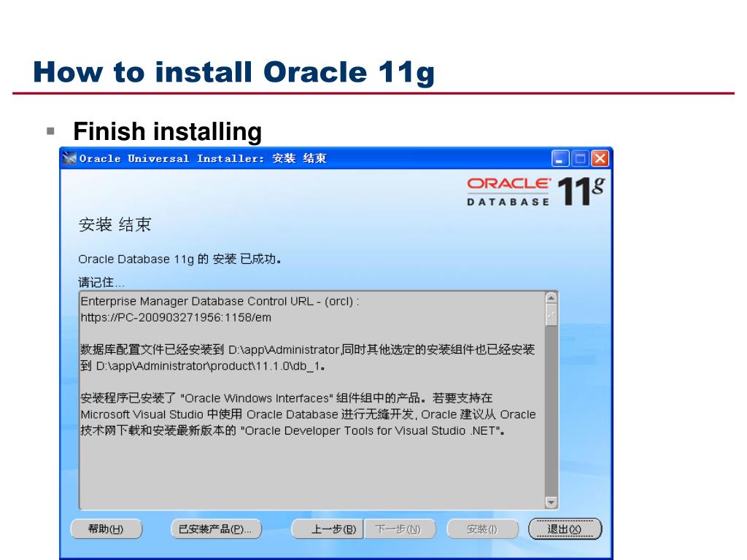747x560 pixels.
Task: Open help with the 帮助(H) button
Action: click(107, 529)
